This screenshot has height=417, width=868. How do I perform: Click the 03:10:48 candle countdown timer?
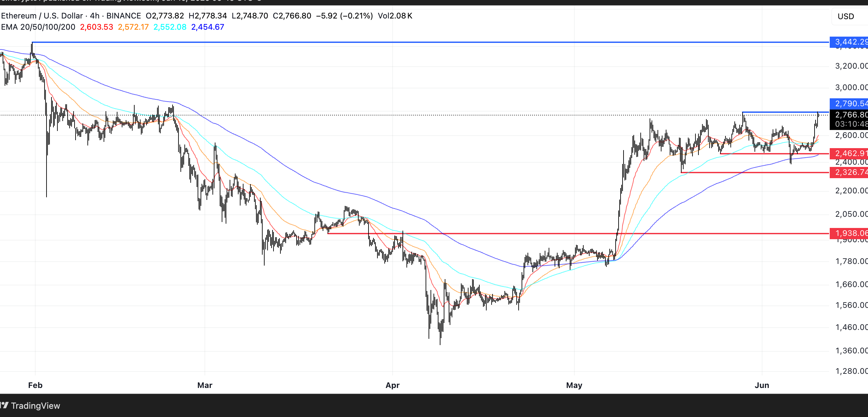[x=851, y=124]
